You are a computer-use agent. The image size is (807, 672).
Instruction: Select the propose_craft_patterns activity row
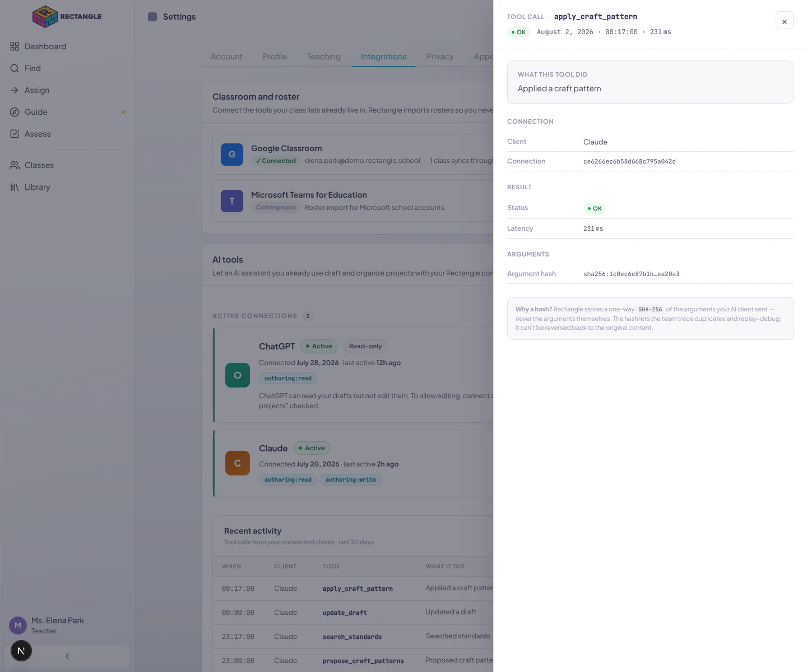pos(353,661)
